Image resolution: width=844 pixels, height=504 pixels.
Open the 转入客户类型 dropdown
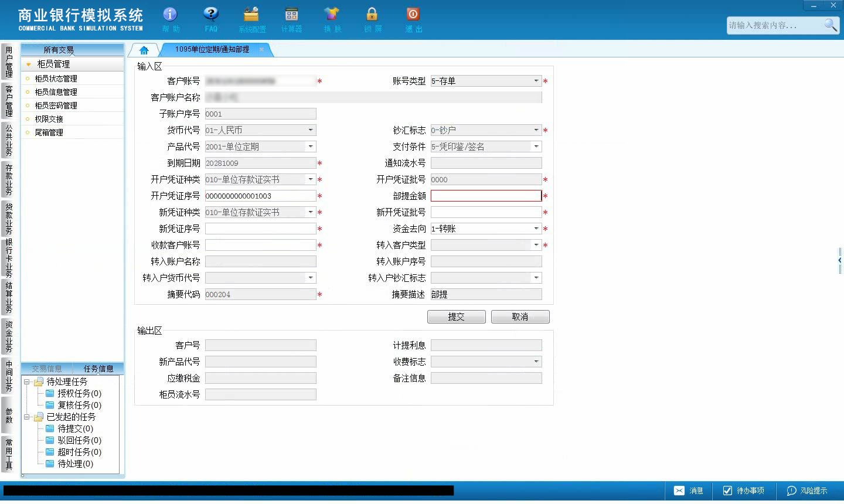(536, 245)
